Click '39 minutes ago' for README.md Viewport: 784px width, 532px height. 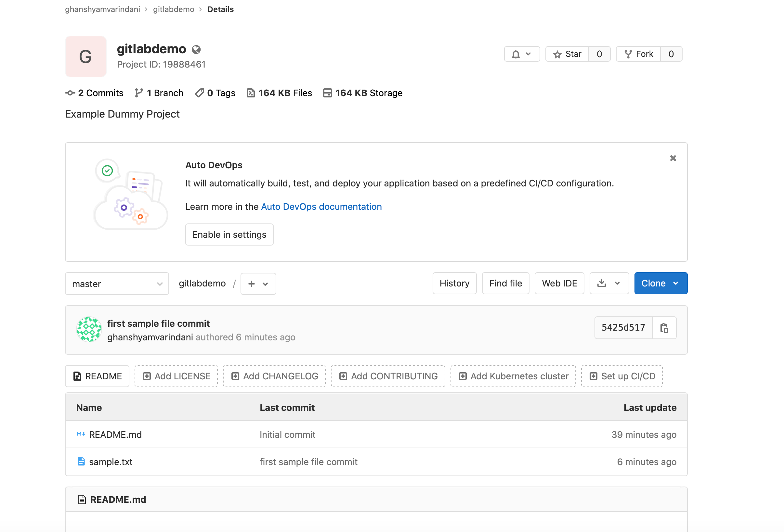click(644, 434)
